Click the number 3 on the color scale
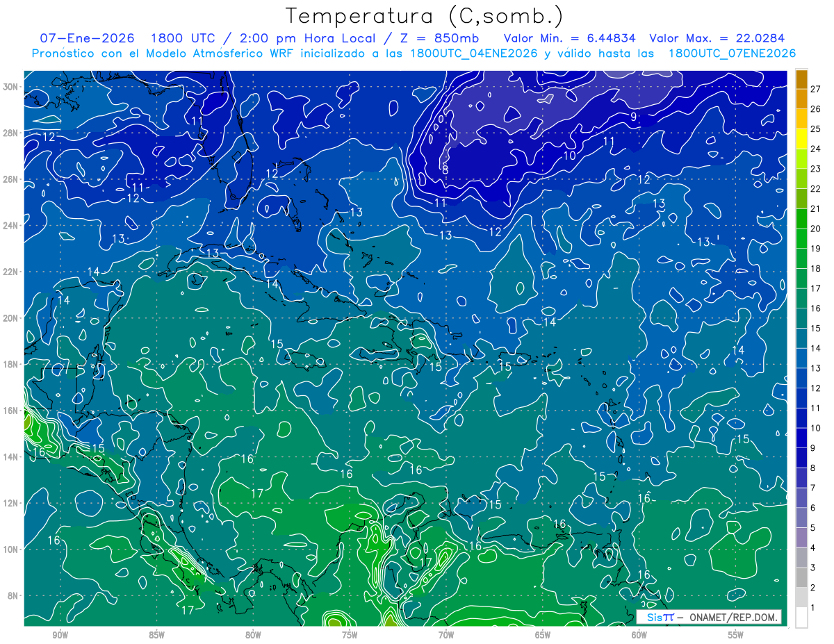 point(812,568)
